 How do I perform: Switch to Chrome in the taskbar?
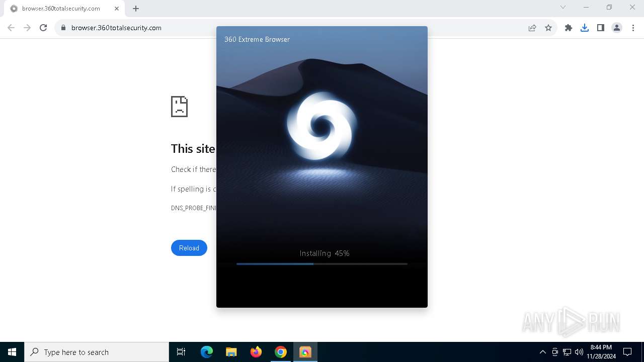click(x=281, y=352)
